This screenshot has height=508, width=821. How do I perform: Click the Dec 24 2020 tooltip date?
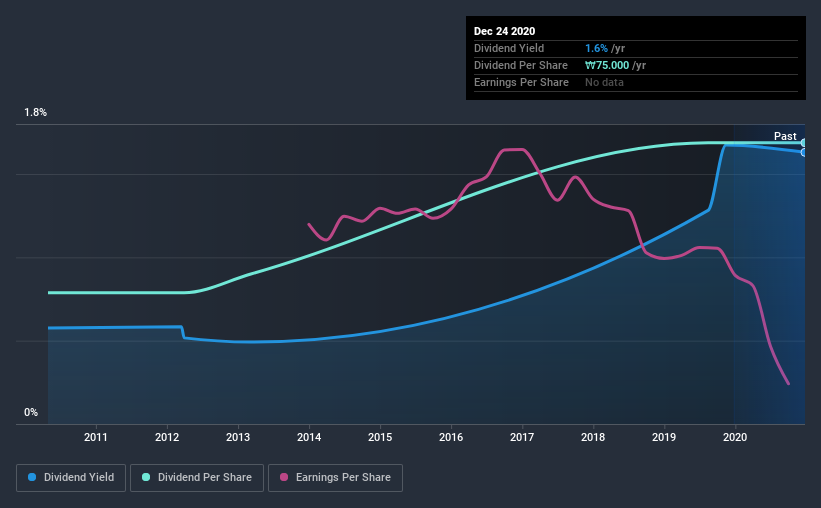(x=504, y=31)
